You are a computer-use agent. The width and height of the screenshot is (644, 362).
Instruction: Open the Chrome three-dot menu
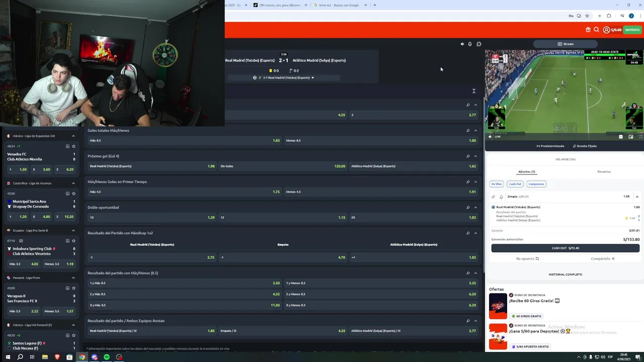639,16
